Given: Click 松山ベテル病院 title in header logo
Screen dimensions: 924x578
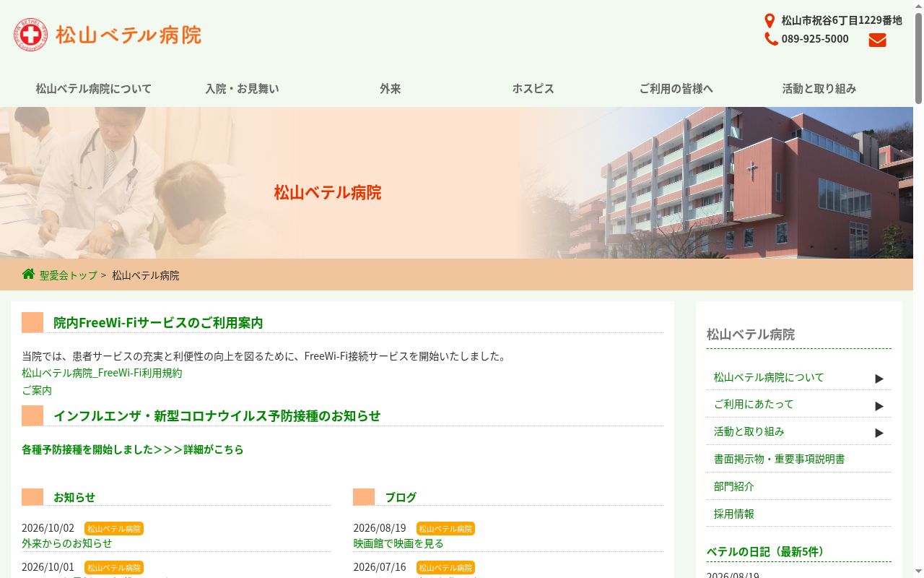Looking at the screenshot, I should 128,35.
